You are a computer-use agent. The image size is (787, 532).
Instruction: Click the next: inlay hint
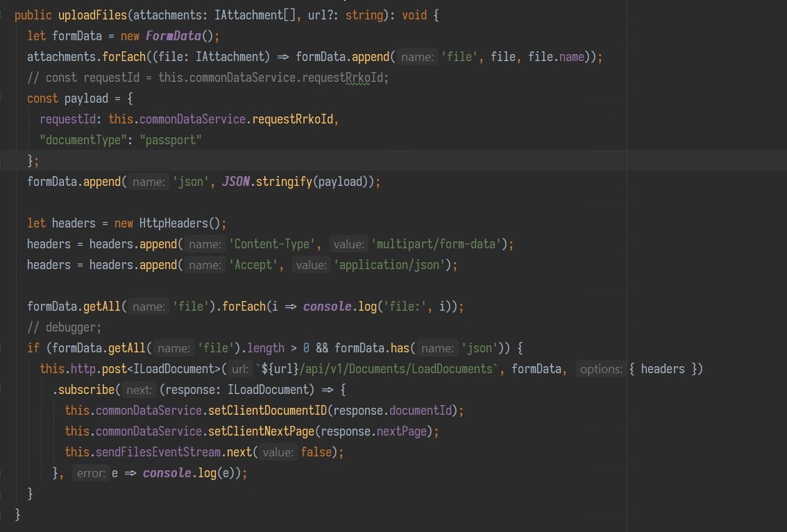(x=139, y=390)
